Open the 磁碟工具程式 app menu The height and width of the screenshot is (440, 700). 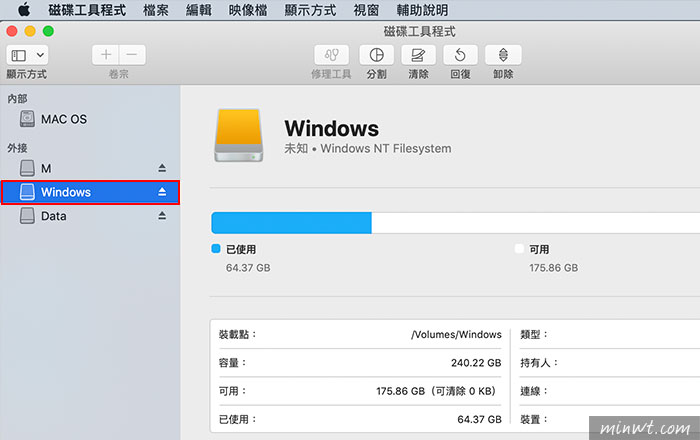pos(87,10)
